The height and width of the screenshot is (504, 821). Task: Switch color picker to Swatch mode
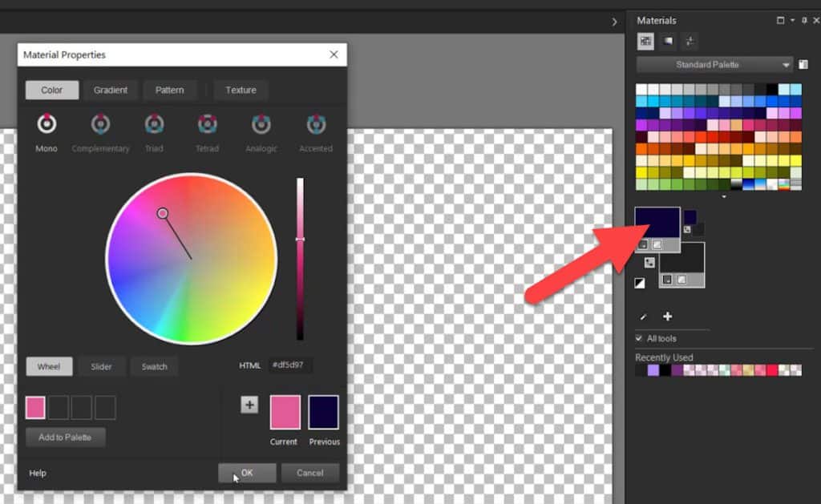click(x=154, y=366)
